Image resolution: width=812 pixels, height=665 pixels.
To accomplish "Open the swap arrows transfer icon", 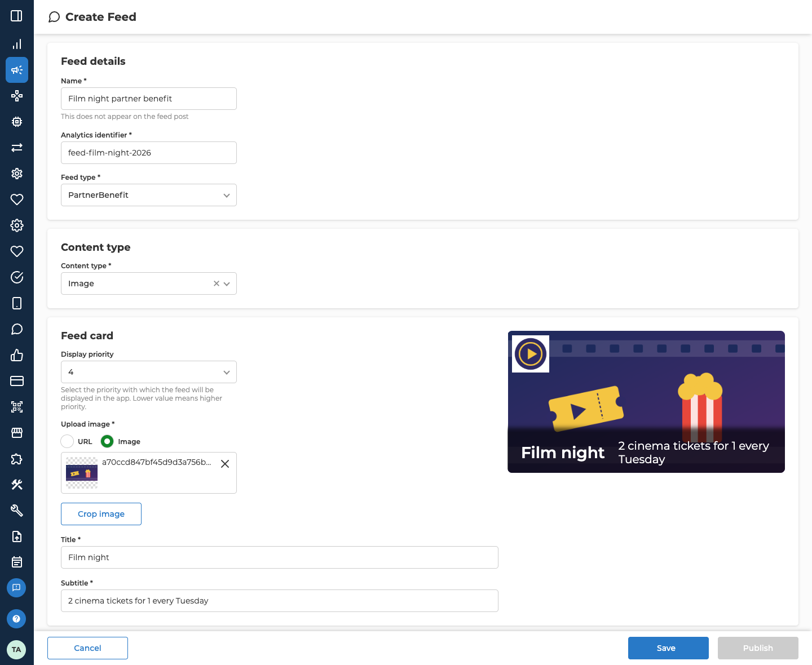I will (x=17, y=148).
